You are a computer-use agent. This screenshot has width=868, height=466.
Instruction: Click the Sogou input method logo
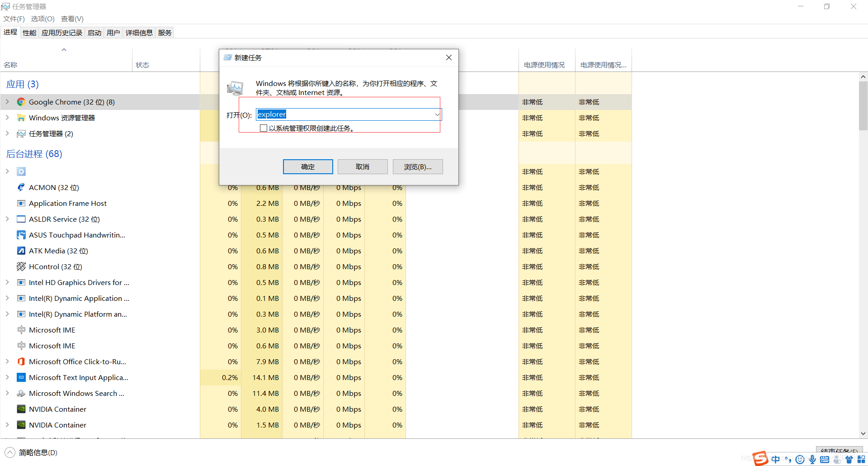click(x=760, y=459)
